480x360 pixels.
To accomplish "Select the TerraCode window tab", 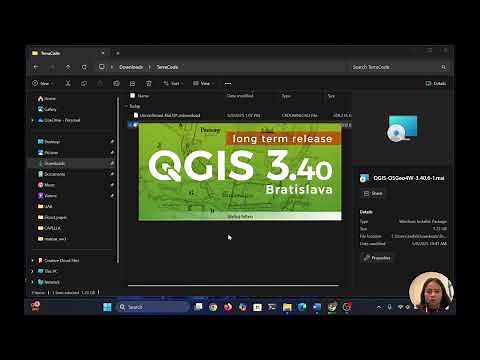I will pyautogui.click(x=68, y=53).
